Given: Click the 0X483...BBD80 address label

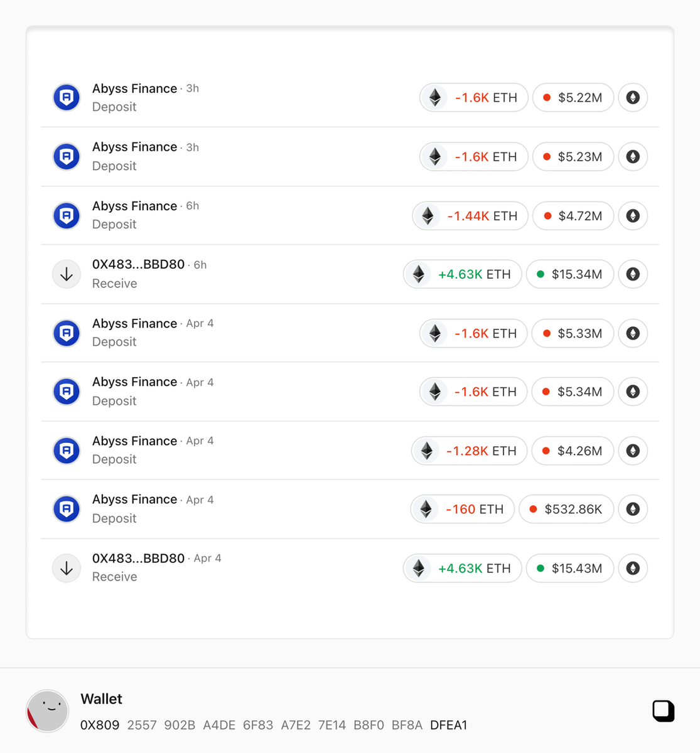Looking at the screenshot, I should (x=137, y=264).
